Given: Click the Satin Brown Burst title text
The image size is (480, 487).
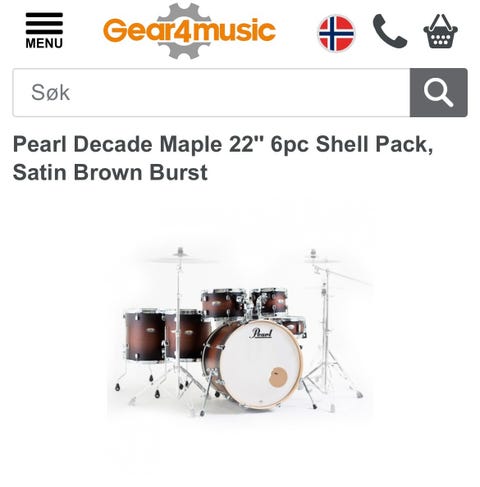Looking at the screenshot, I should [x=110, y=172].
